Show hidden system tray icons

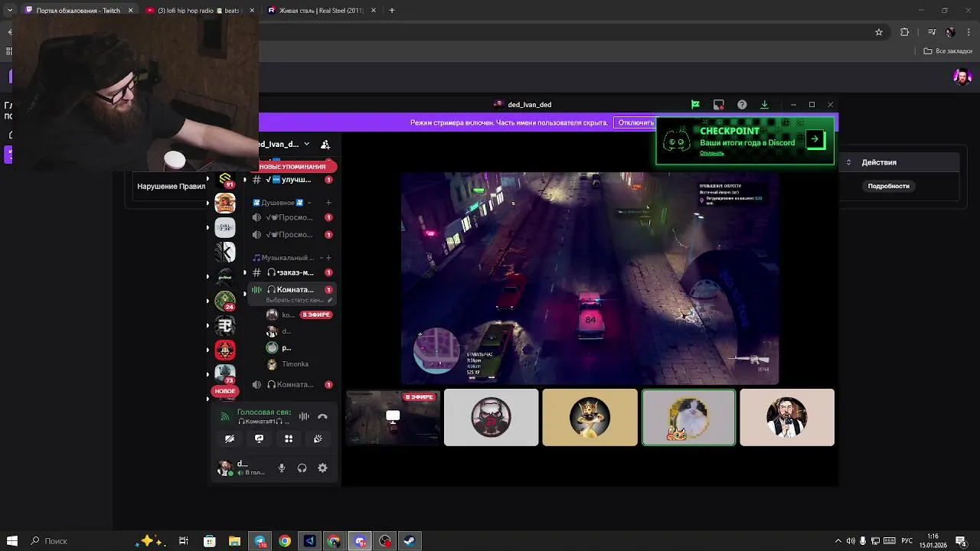(838, 541)
